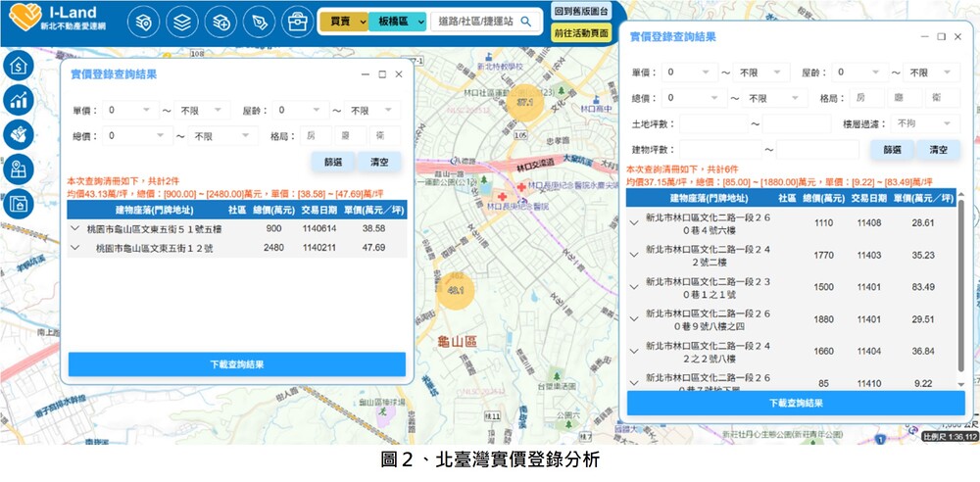Open the stacked layers tool
The width and height of the screenshot is (980, 482).
(180, 22)
